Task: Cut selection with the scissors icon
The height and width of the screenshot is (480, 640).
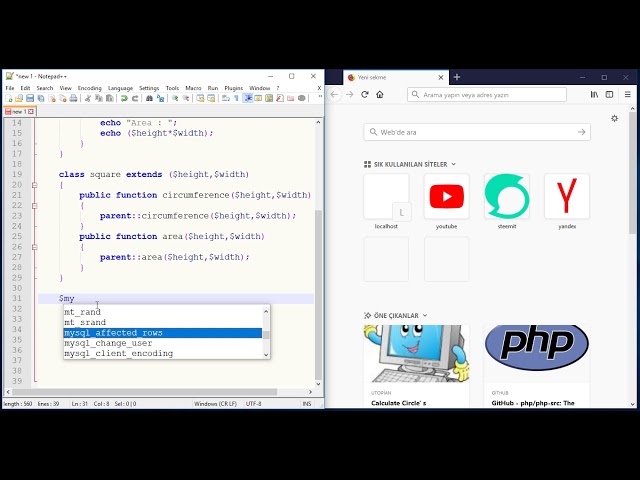Action: tap(88, 98)
